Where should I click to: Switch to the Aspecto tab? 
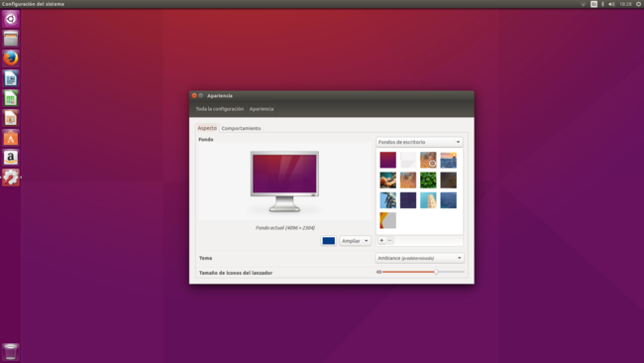[207, 128]
